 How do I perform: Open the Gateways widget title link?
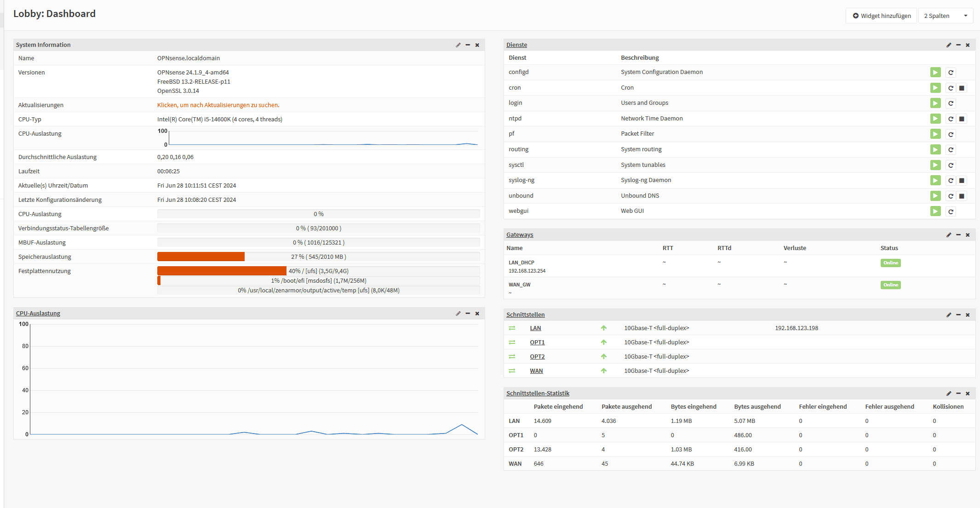520,235
